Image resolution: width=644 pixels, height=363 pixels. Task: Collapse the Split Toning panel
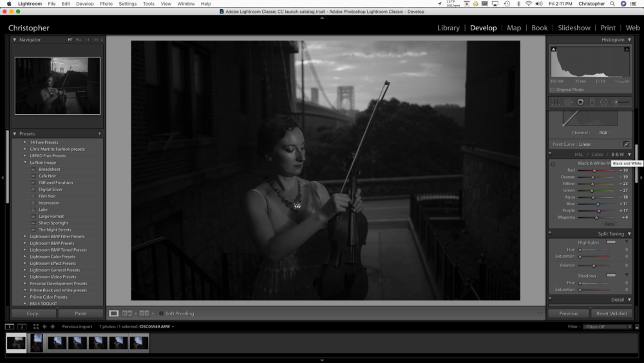pos(629,234)
